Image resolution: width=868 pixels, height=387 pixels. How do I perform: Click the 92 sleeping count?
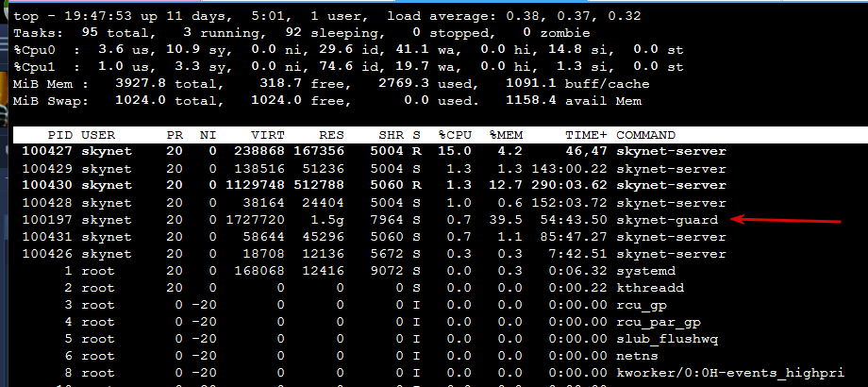point(293,33)
